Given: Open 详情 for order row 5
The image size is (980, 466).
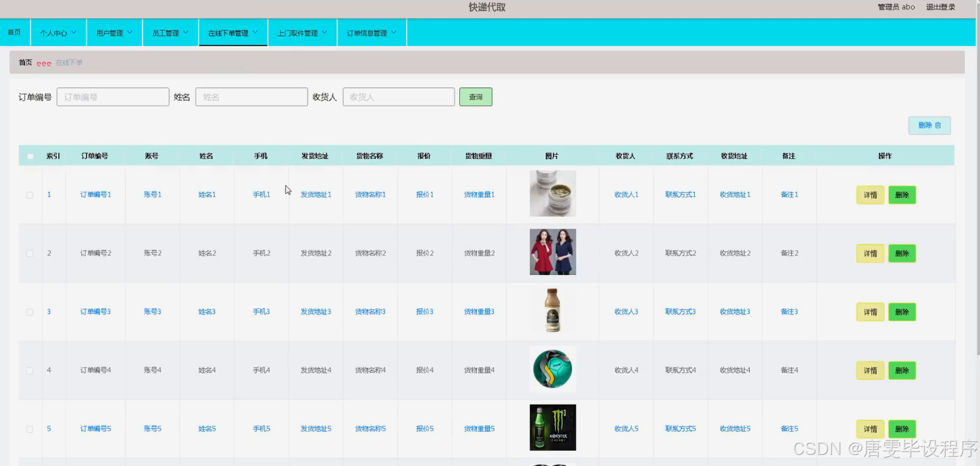Looking at the screenshot, I should 870,429.
